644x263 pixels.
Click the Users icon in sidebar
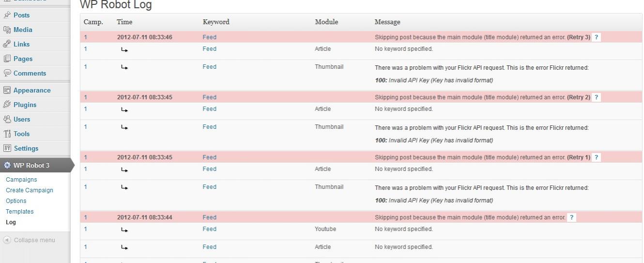7,119
